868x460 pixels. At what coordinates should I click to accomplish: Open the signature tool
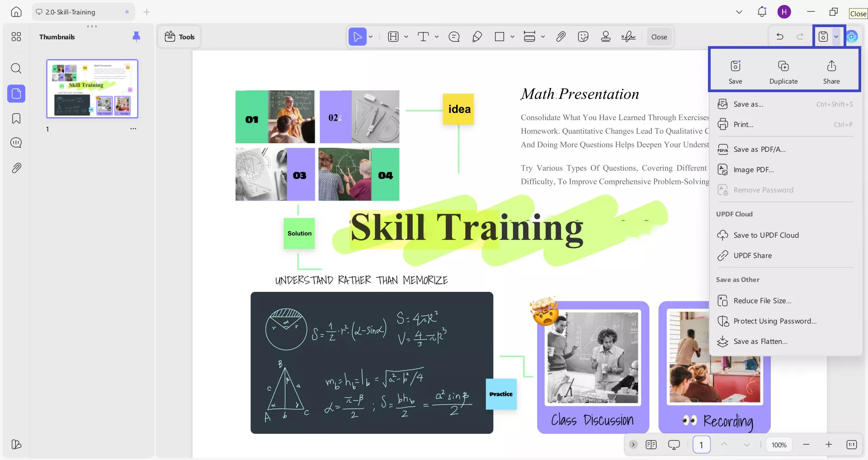pyautogui.click(x=628, y=37)
